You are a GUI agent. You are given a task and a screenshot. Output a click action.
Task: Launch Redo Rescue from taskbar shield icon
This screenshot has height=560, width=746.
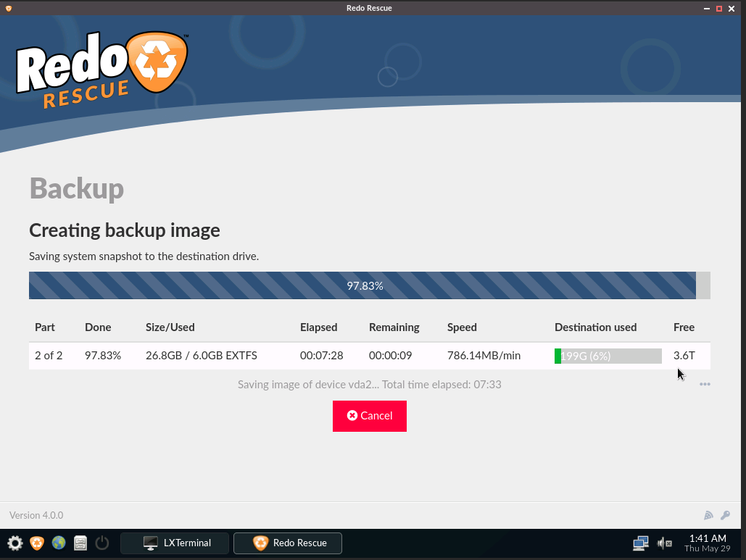pos(37,543)
